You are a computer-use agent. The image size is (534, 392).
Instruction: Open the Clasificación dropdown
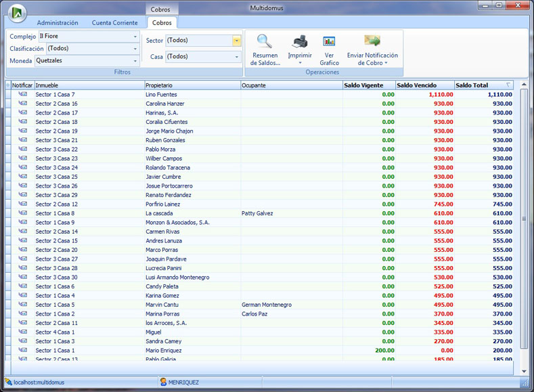pos(135,49)
